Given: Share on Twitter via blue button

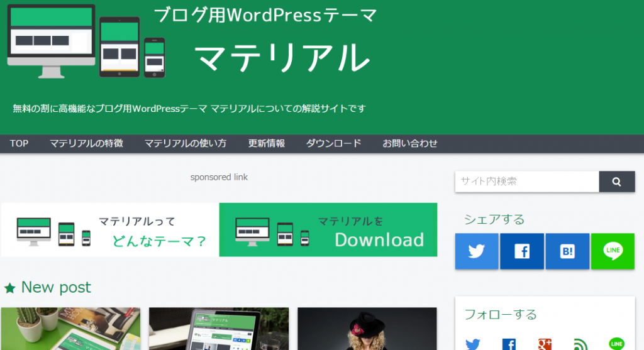Looking at the screenshot, I should point(477,251).
